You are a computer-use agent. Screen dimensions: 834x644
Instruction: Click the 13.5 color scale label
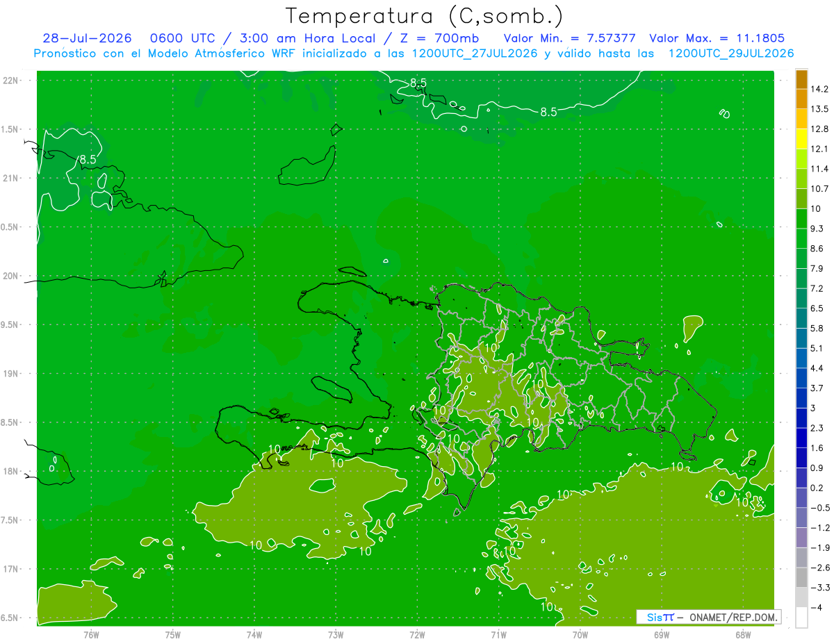click(819, 109)
